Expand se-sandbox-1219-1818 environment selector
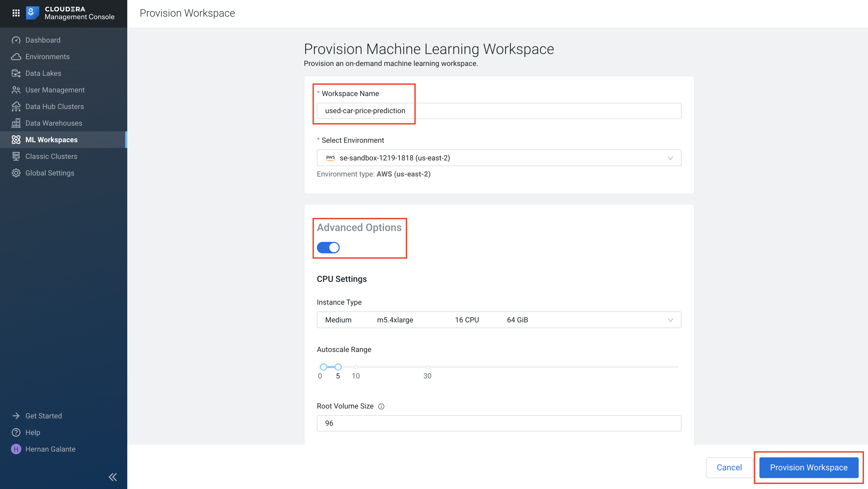Screen dimensions: 868x489 pos(499,158)
